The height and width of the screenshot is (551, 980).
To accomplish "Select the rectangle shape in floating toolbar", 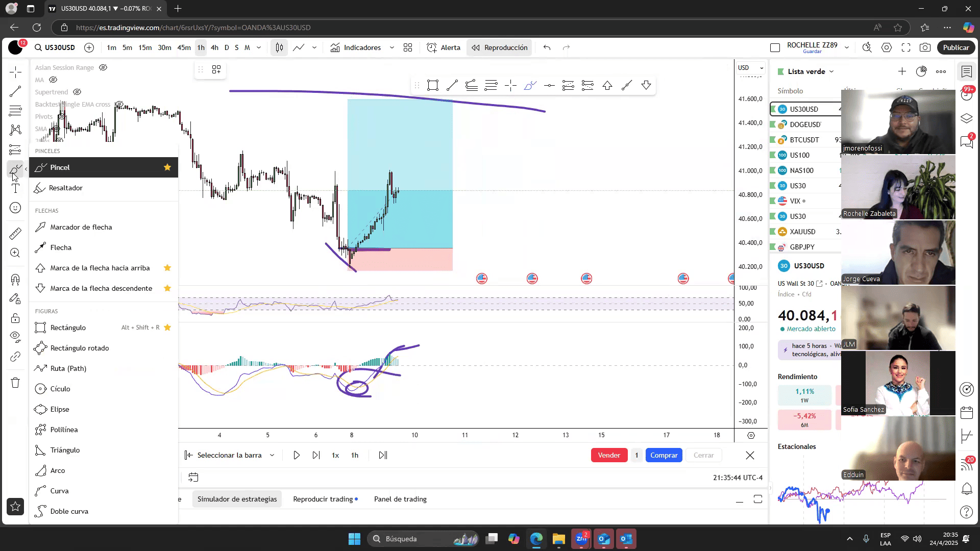I will click(432, 86).
